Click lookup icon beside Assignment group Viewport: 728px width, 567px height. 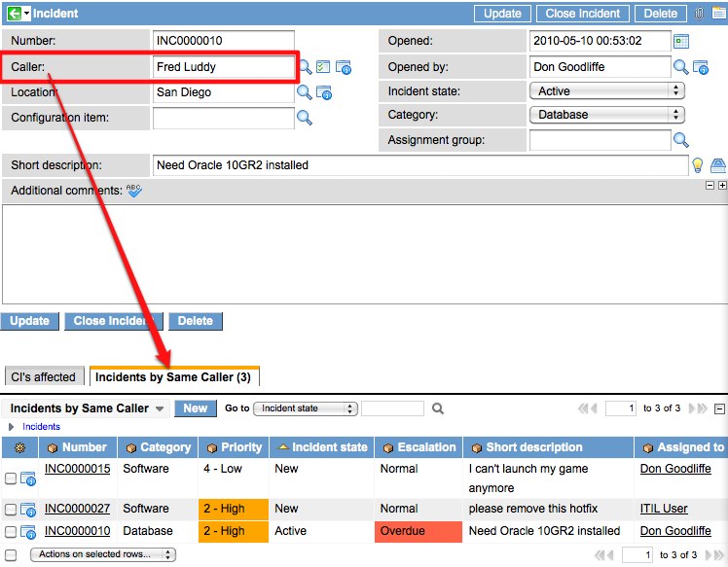coord(681,141)
